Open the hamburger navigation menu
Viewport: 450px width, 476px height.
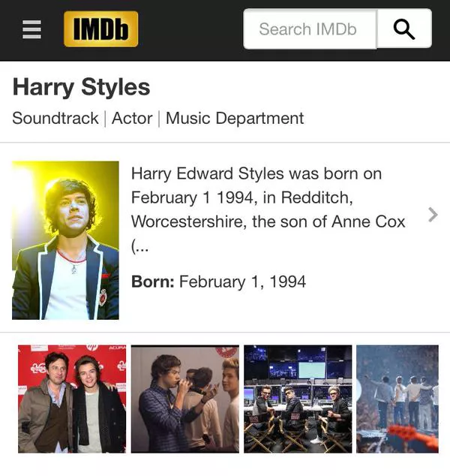coord(31,29)
